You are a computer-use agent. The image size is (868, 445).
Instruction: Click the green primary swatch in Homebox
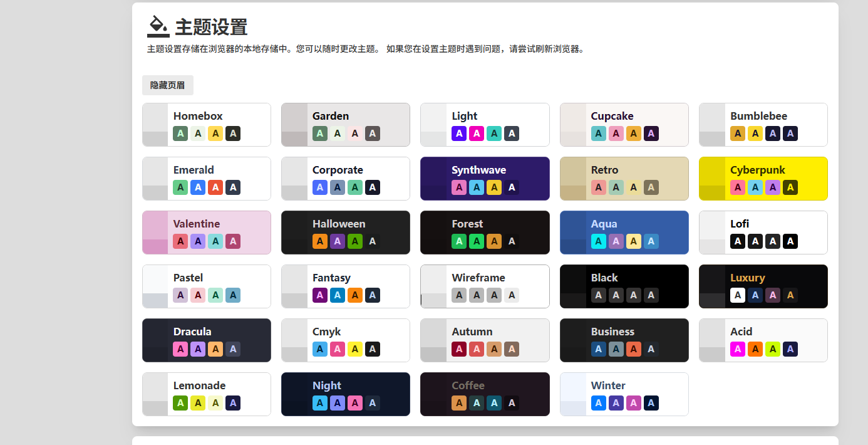180,133
